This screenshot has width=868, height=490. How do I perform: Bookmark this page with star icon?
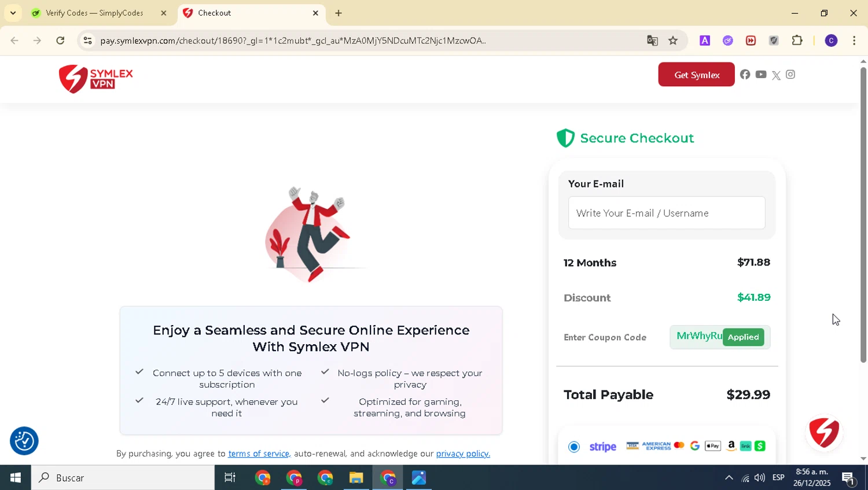[673, 40]
